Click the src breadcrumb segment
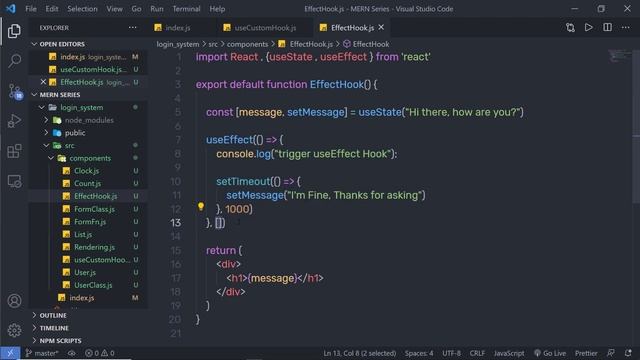The image size is (640, 360). (x=213, y=44)
